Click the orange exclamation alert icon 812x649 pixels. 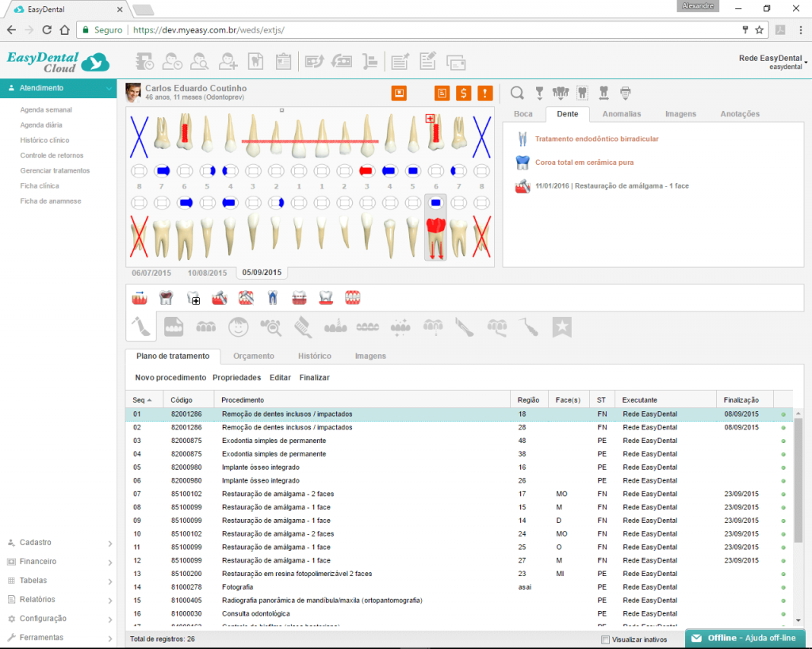coord(485,94)
